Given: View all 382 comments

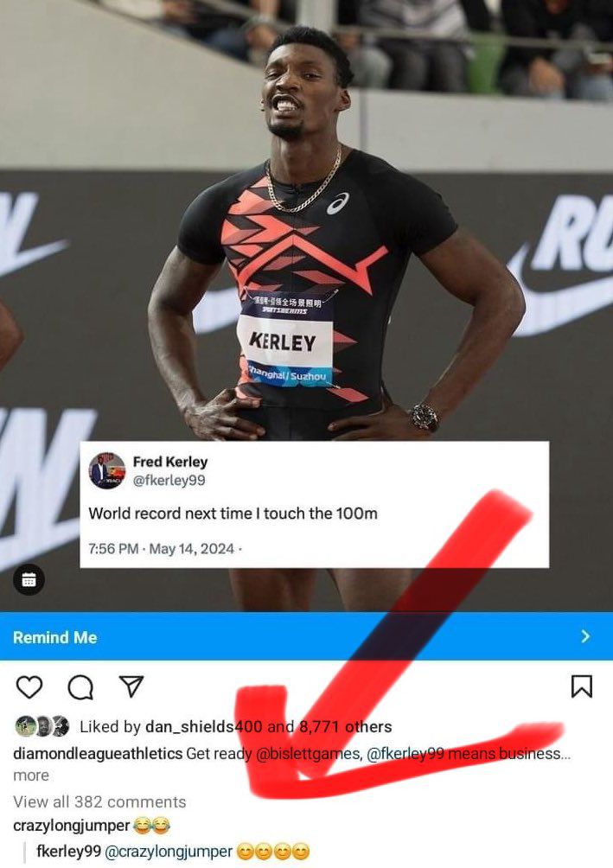Looking at the screenshot, I should 99,801.
